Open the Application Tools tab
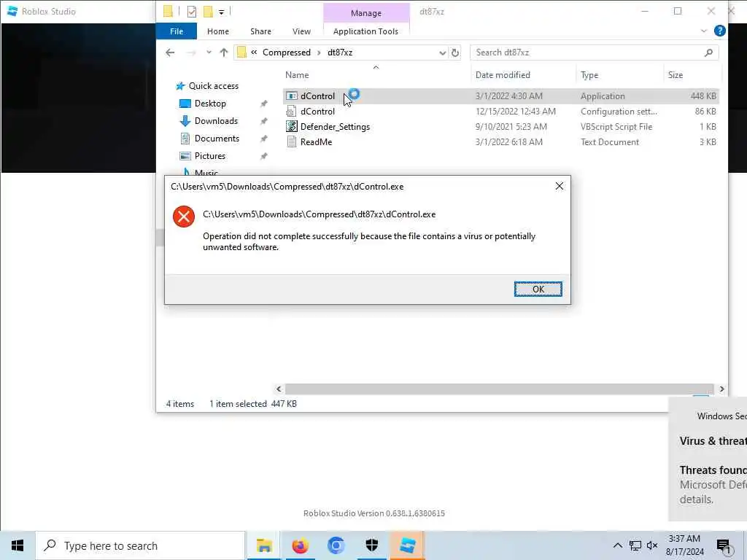Viewport: 747px width, 560px height. tap(365, 31)
